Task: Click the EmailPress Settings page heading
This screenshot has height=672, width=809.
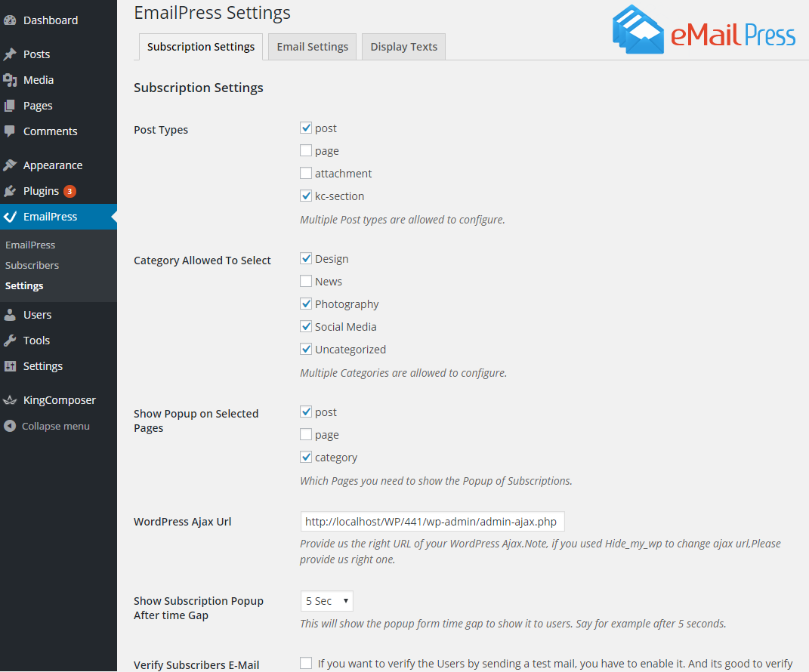Action: [x=212, y=13]
